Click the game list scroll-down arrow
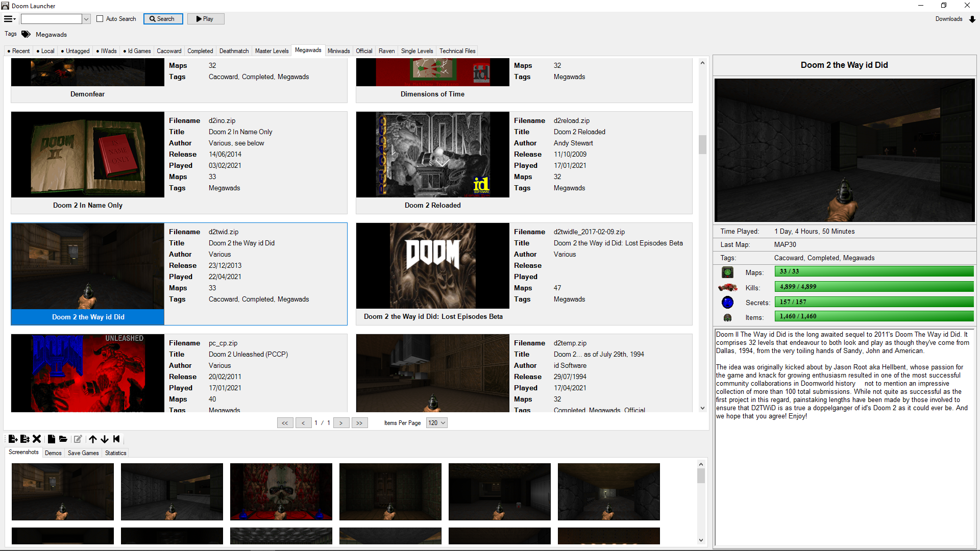980x551 pixels. click(x=702, y=408)
